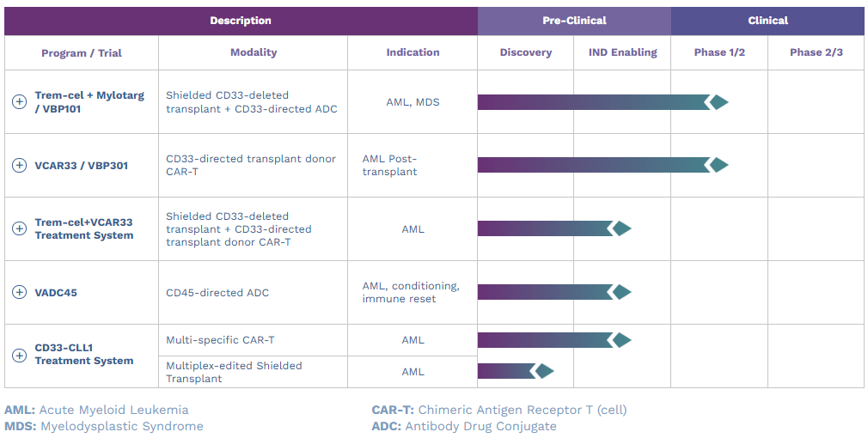Click the Description header bar

241,21
